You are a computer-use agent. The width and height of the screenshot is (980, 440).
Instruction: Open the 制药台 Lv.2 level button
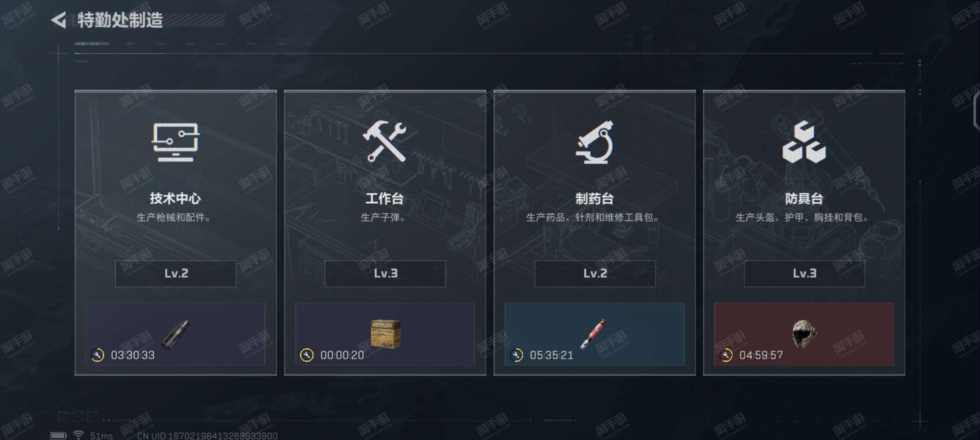pos(595,273)
